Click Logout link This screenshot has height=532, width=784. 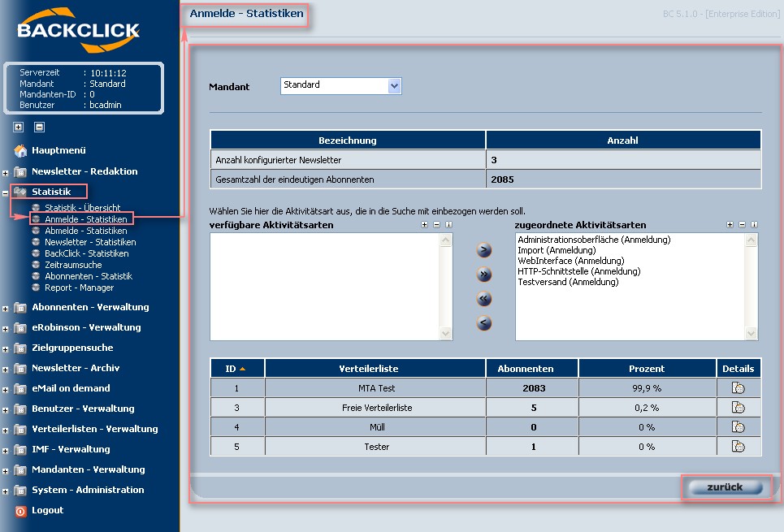coord(47,511)
